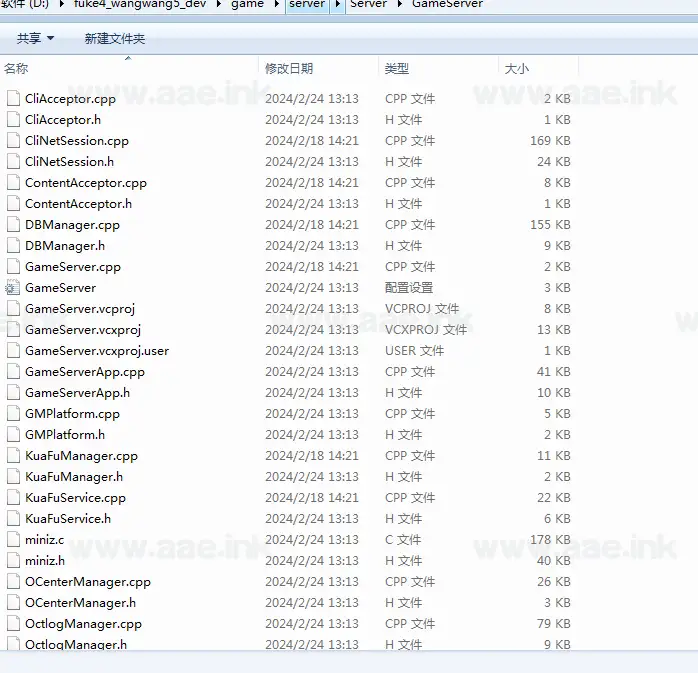
Task: Click the ContentAcceptor.cpp file icon
Action: (13, 182)
